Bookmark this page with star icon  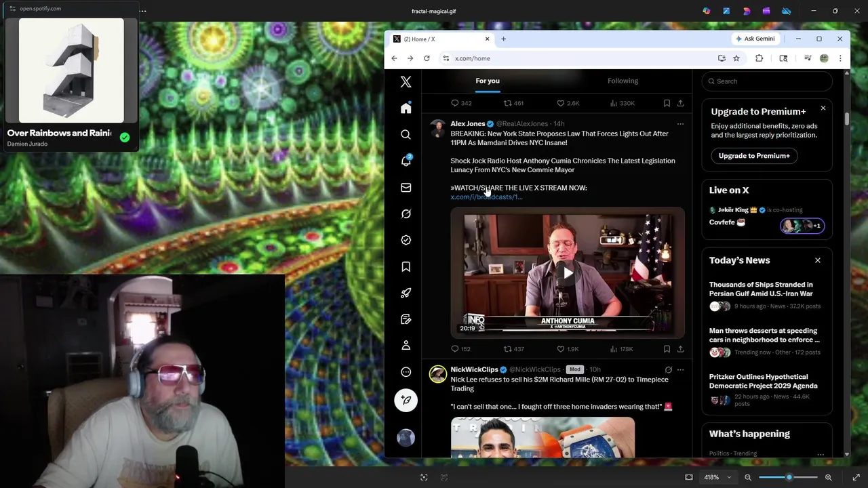click(736, 58)
